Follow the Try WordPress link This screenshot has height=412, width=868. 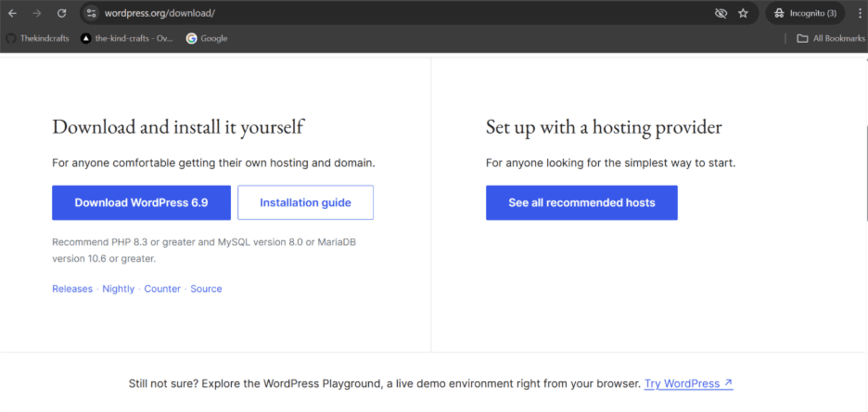click(689, 383)
